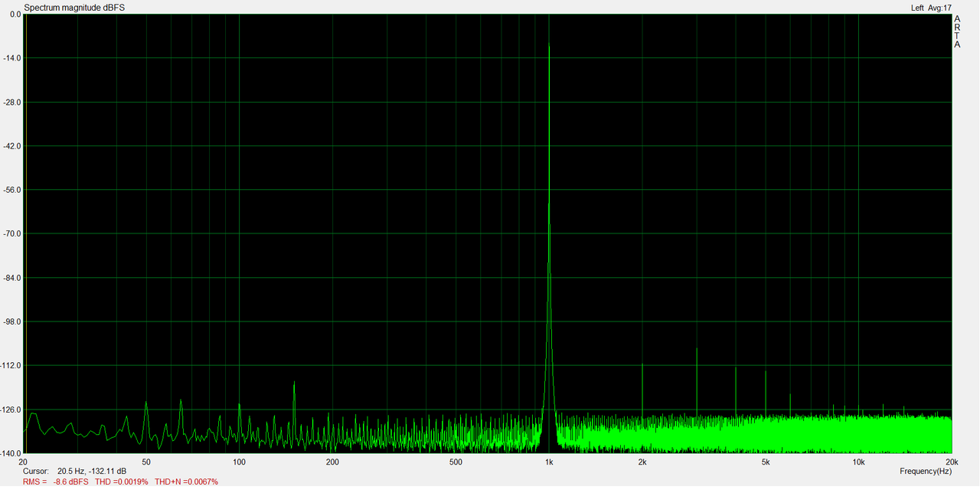980x493 pixels.
Task: Click the "Avg:17" averaging count
Action: (x=940, y=8)
